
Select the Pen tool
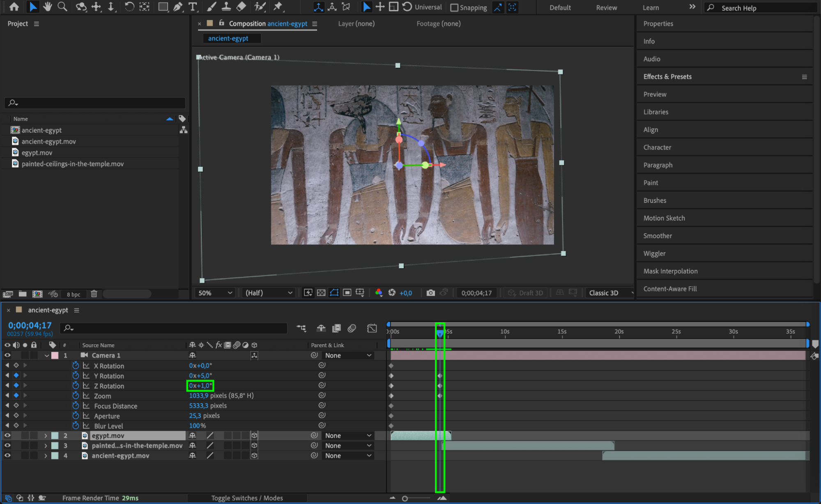[x=178, y=7]
